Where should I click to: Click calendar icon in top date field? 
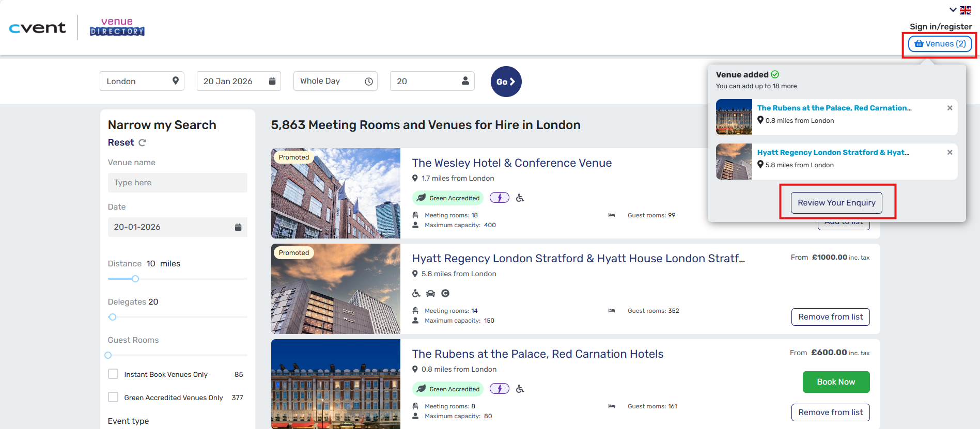[272, 81]
